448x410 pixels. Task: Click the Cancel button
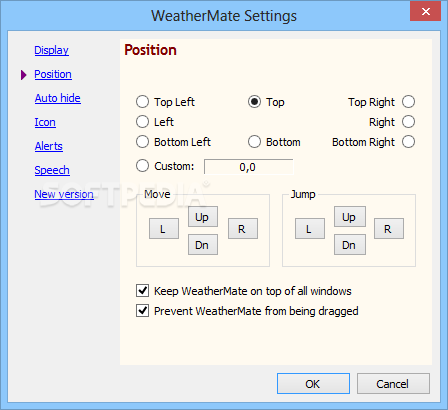pyautogui.click(x=393, y=384)
